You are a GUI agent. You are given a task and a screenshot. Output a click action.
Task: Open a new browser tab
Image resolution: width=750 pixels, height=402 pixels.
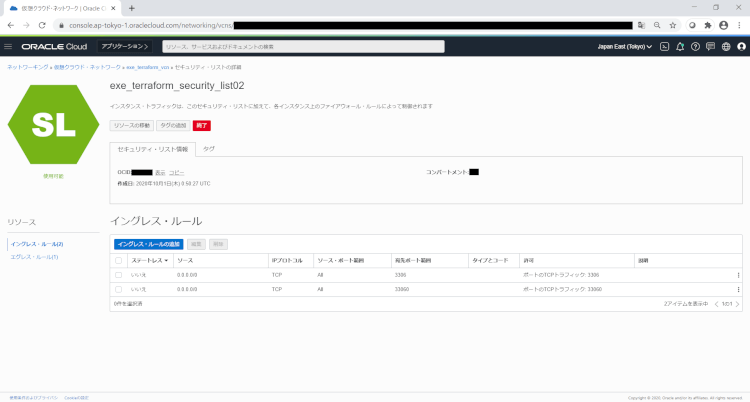(x=132, y=8)
